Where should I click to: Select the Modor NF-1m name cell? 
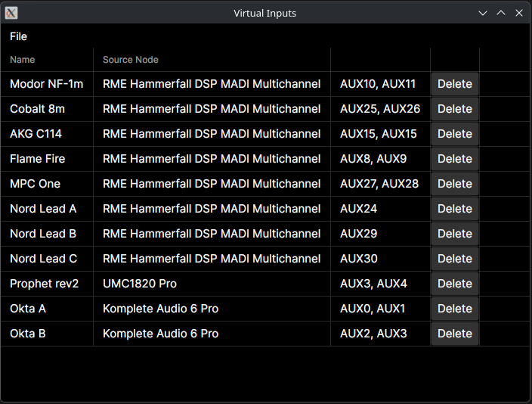point(47,84)
